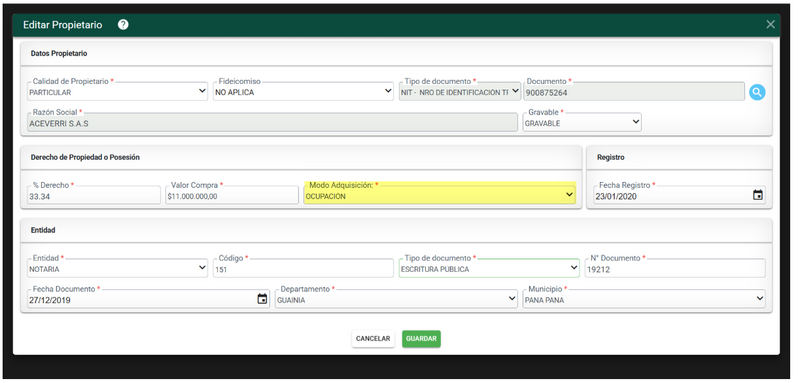Open the Fecha Documento calendar picker icon
Viewport: 800px width, 383px height.
(x=262, y=299)
